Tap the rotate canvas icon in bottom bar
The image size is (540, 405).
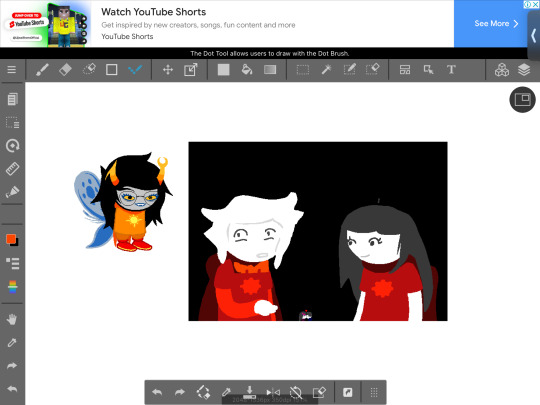click(x=203, y=392)
